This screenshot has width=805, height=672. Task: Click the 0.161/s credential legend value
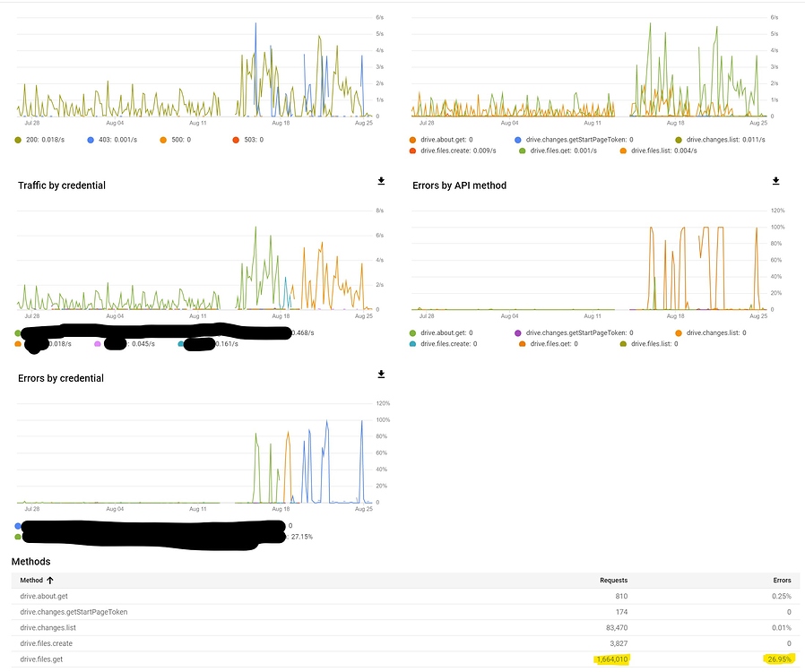pos(227,344)
